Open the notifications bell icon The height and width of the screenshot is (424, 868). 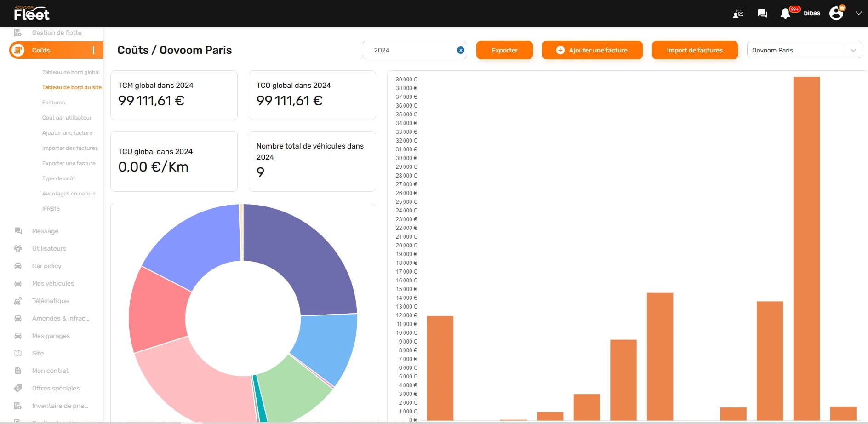(x=785, y=14)
